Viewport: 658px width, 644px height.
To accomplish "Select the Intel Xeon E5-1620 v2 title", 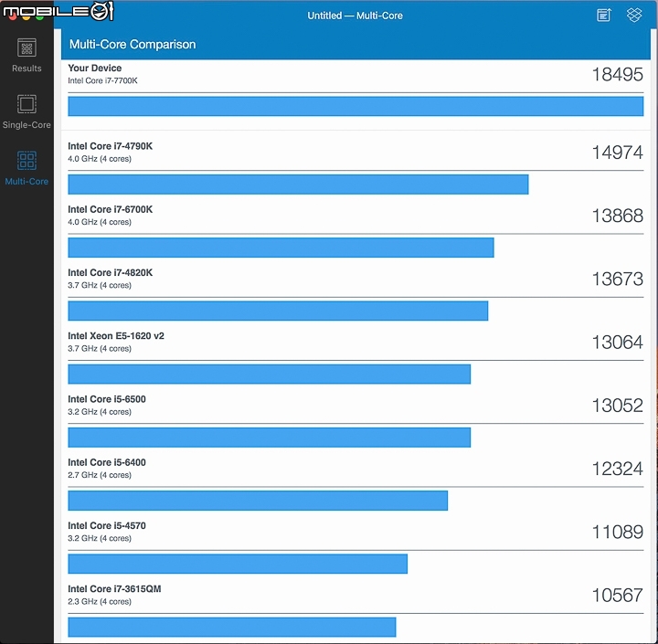I will pos(116,336).
